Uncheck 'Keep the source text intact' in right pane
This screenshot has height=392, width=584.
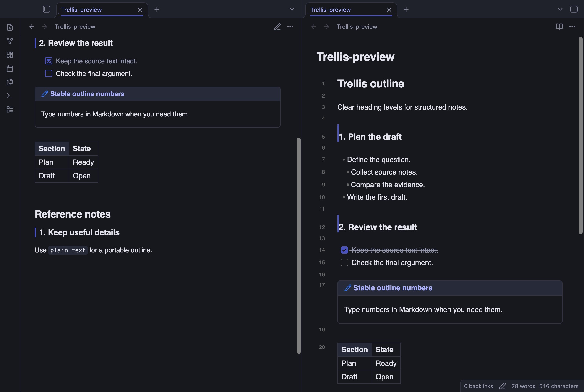coord(344,250)
